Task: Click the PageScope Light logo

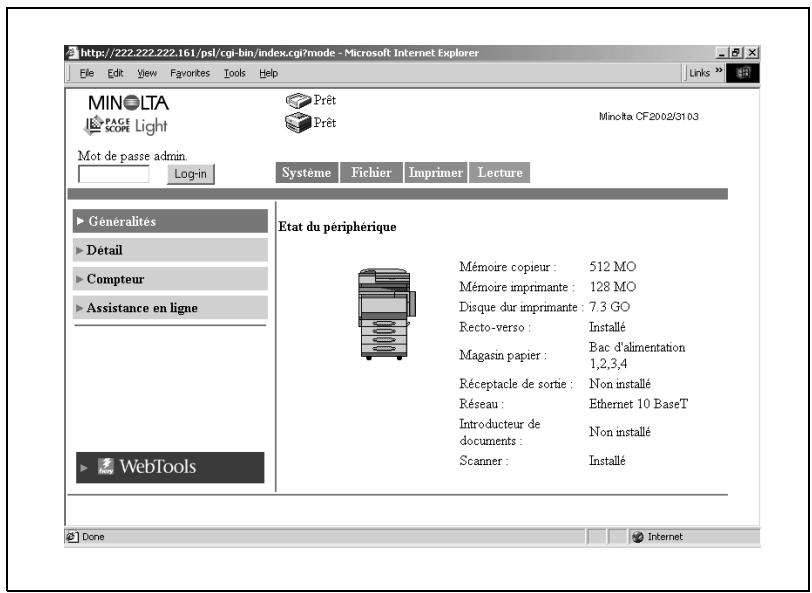Action: click(125, 125)
